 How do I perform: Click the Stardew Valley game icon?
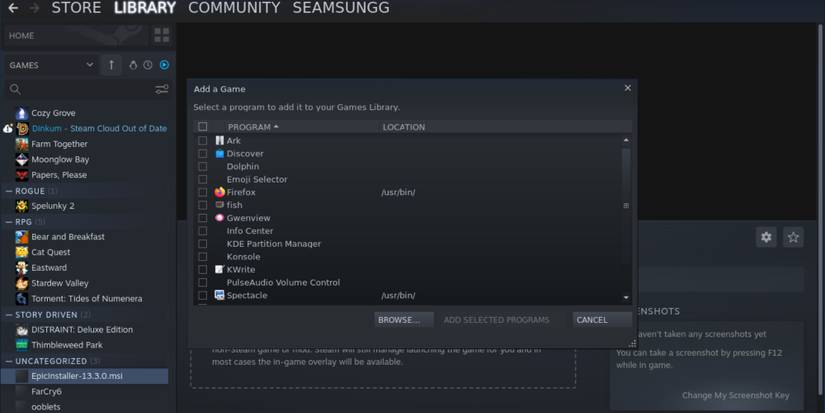(x=22, y=283)
